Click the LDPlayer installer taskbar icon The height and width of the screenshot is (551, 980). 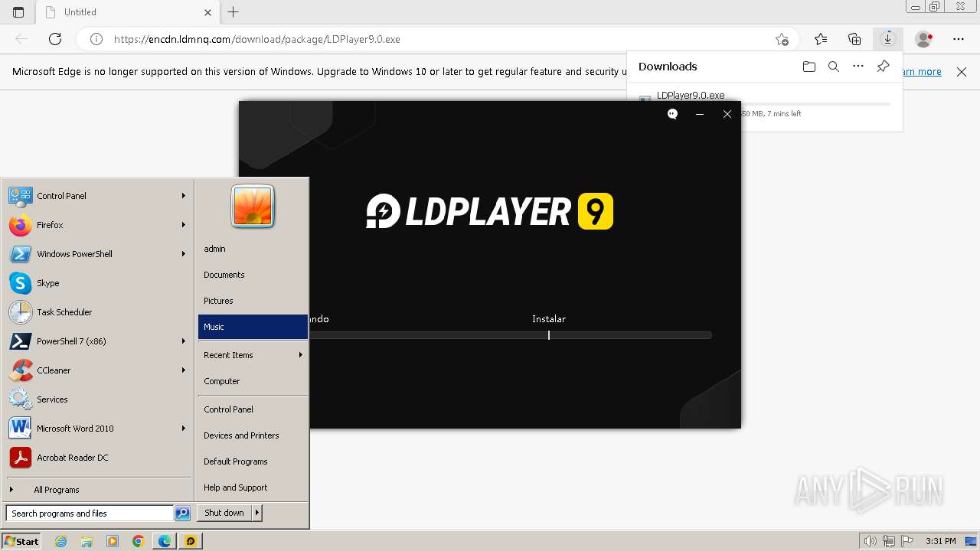tap(190, 541)
